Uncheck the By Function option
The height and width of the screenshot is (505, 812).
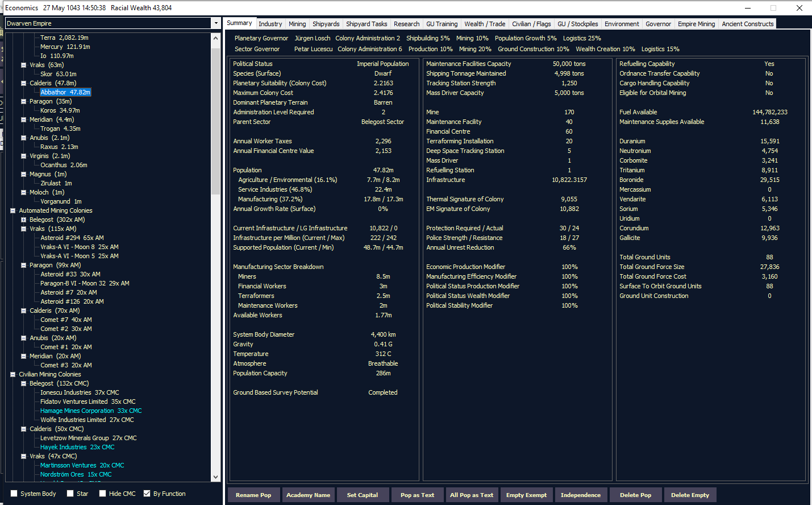point(147,494)
